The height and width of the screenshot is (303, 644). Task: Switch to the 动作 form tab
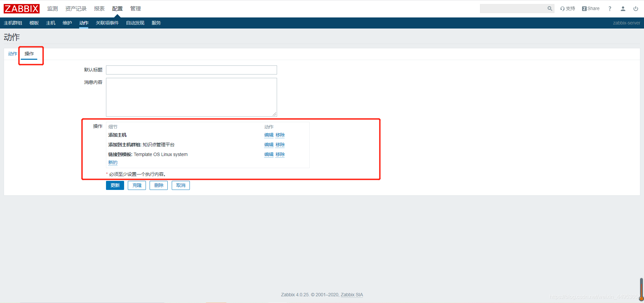[x=13, y=54]
